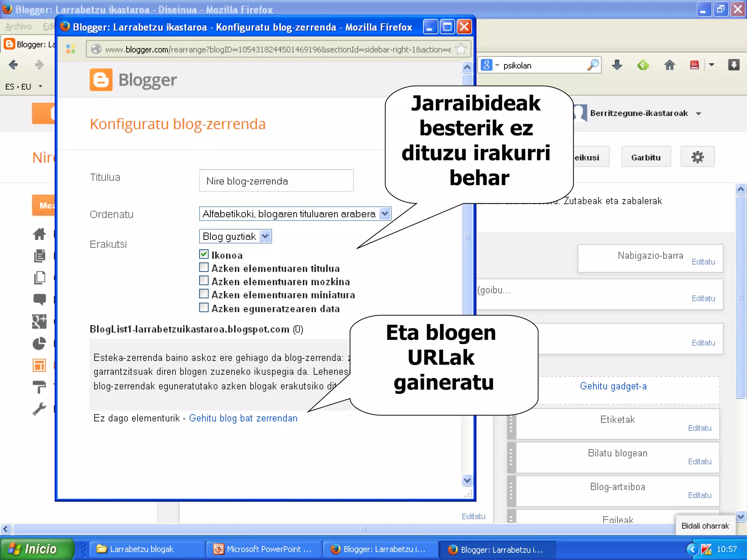
Task: Select the Blogger tab in main Firefox window
Action: (28, 44)
